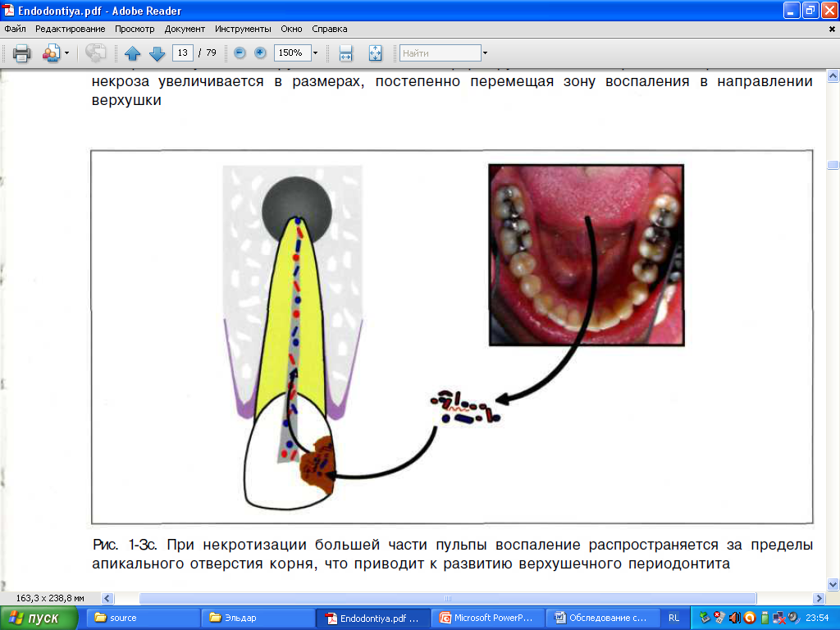Open the Окно menu
Image resolution: width=840 pixels, height=630 pixels.
click(x=291, y=29)
